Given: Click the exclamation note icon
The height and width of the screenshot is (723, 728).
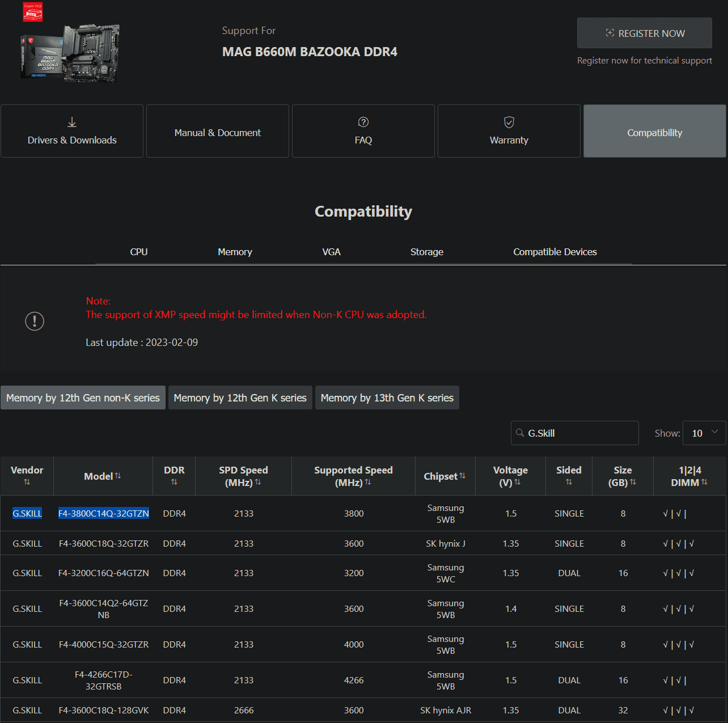Looking at the screenshot, I should point(35,322).
